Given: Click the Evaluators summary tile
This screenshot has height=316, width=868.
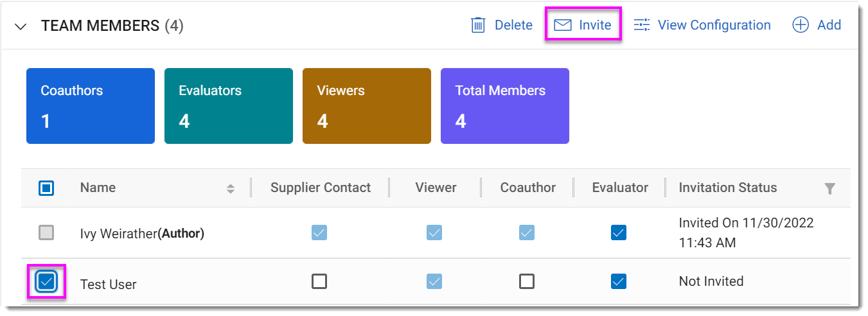Looking at the screenshot, I should [228, 106].
